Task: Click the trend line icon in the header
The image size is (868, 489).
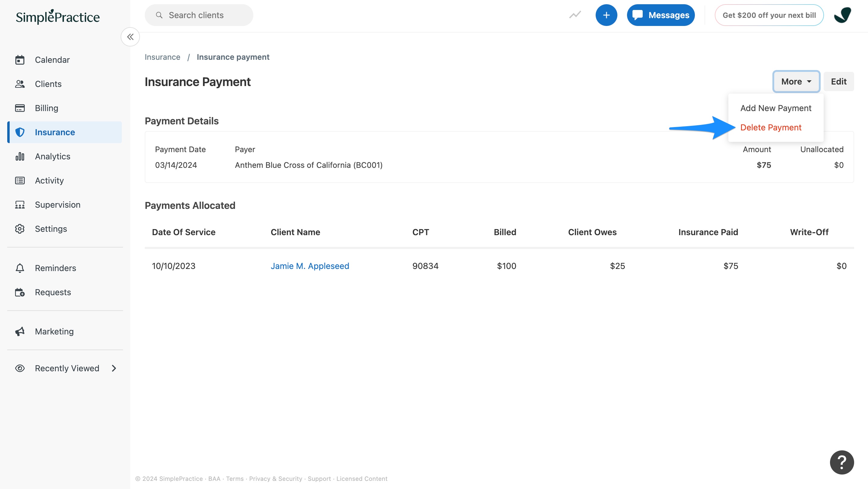Action: 575,15
